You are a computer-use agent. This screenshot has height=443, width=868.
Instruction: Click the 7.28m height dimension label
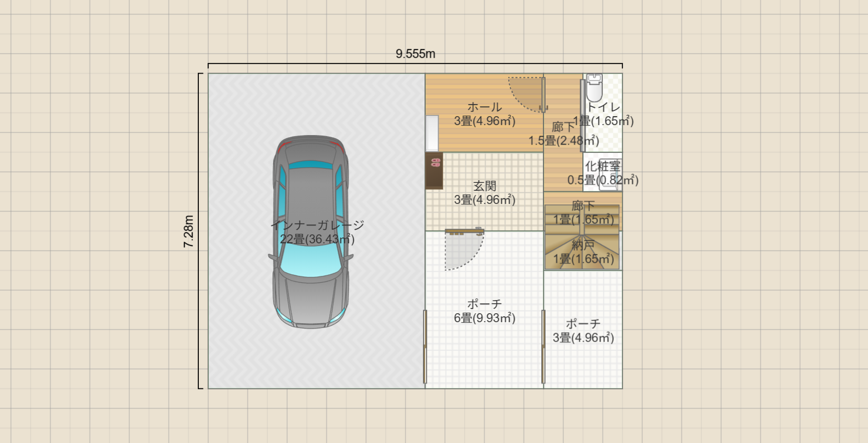[188, 231]
